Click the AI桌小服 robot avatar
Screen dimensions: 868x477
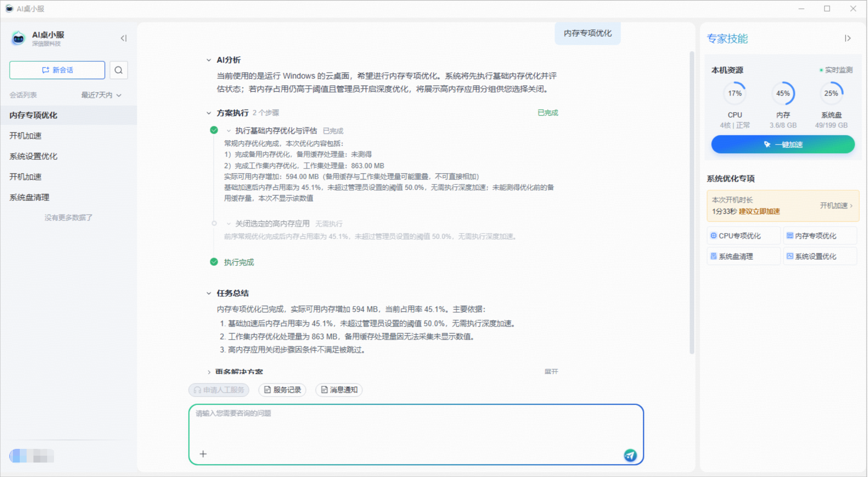coord(18,38)
